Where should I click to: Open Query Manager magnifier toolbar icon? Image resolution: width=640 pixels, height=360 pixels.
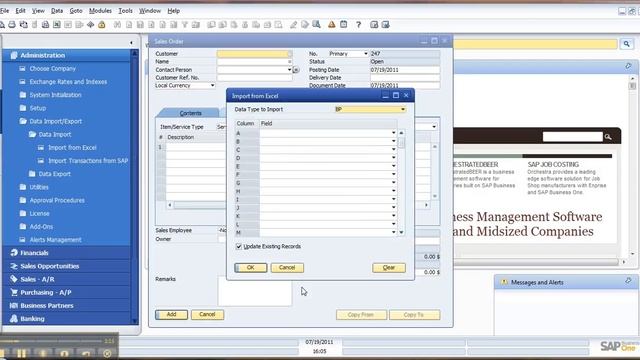pyautogui.click(x=316, y=25)
